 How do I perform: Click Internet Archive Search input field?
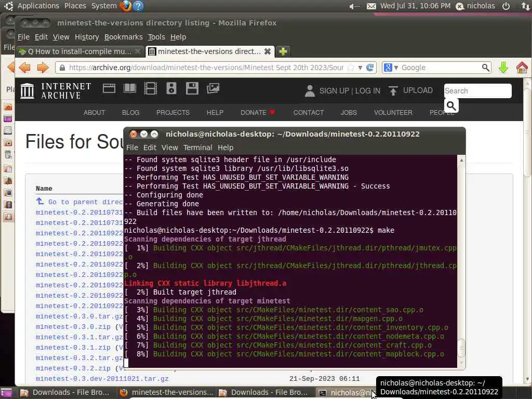478,91
